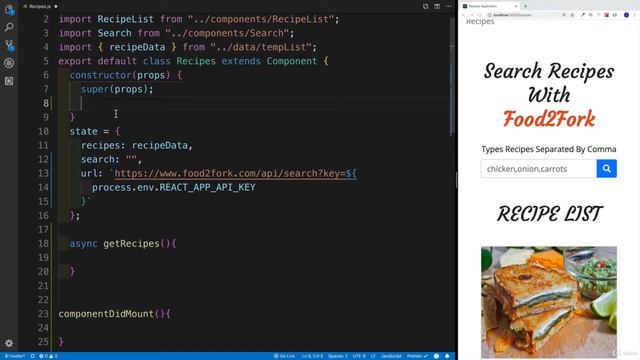Click the open changes icon in the editor
The width and height of the screenshot is (640, 360).
click(425, 6)
